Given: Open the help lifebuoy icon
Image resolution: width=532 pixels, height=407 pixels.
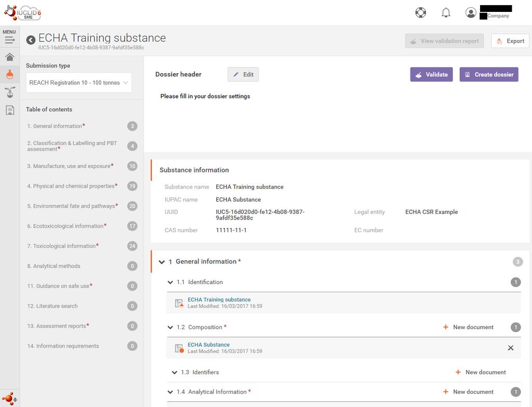Looking at the screenshot, I should tap(420, 12).
